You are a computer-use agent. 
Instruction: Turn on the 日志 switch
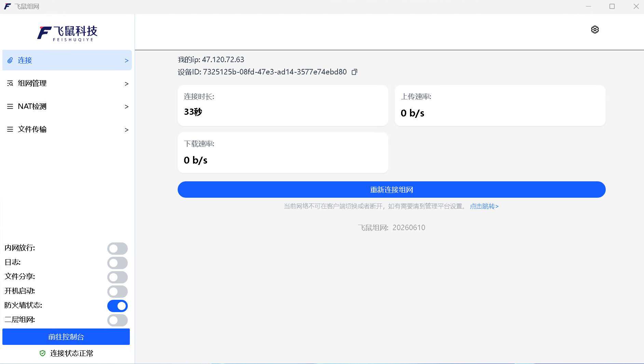(118, 263)
